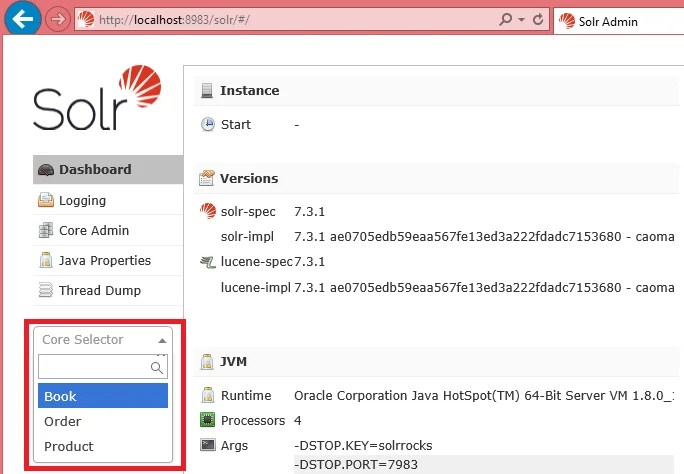Click the JVM section heading
684x474 pixels.
tap(233, 361)
